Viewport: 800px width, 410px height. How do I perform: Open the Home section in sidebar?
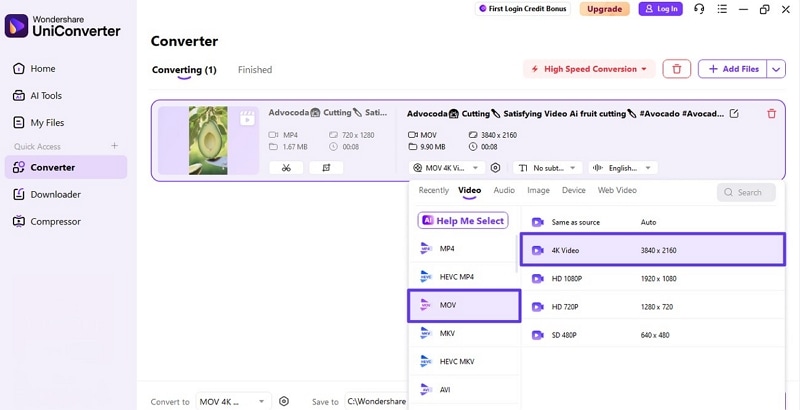tap(34, 68)
